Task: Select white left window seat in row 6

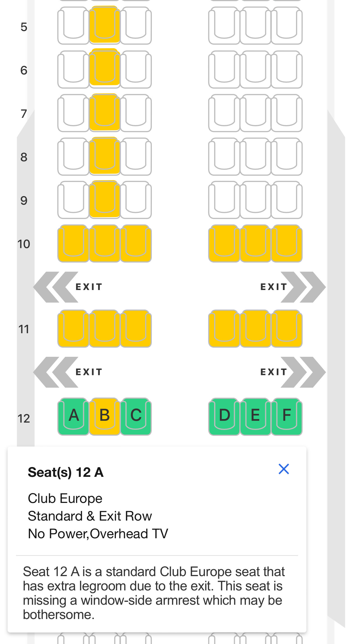Action: click(x=74, y=69)
